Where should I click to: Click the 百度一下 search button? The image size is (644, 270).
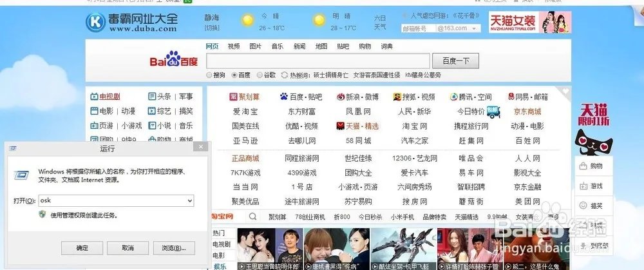point(455,61)
